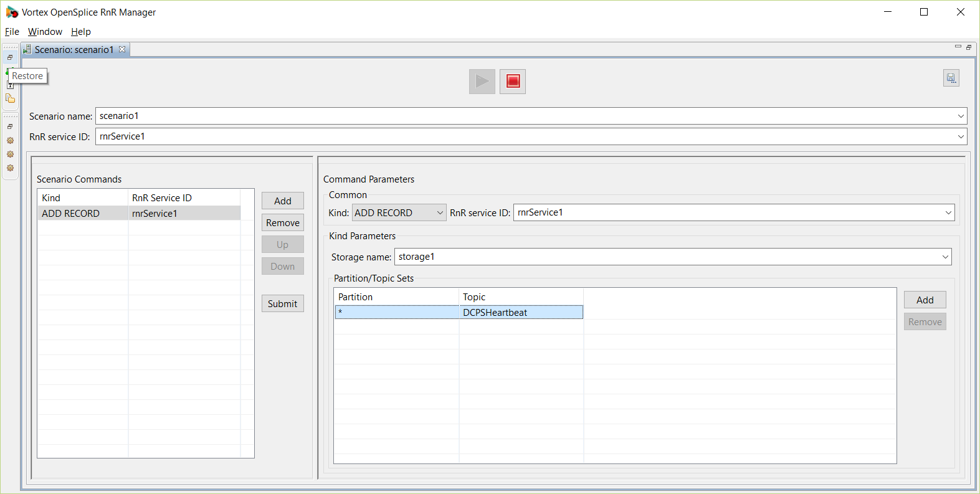Viewport: 980px width, 494px height.
Task: Click the Restore icon above the gear icons
Action: click(10, 126)
